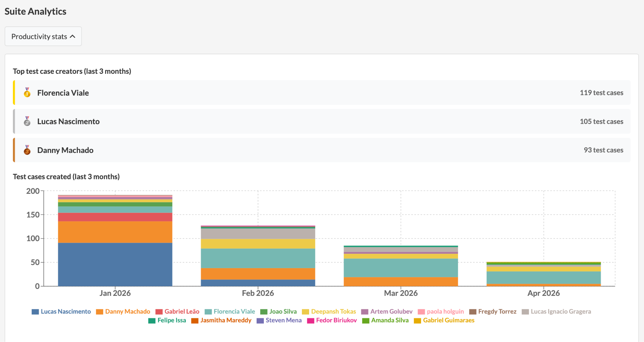
Task: Select the Fedor Biriukov legend label
Action: pos(336,320)
